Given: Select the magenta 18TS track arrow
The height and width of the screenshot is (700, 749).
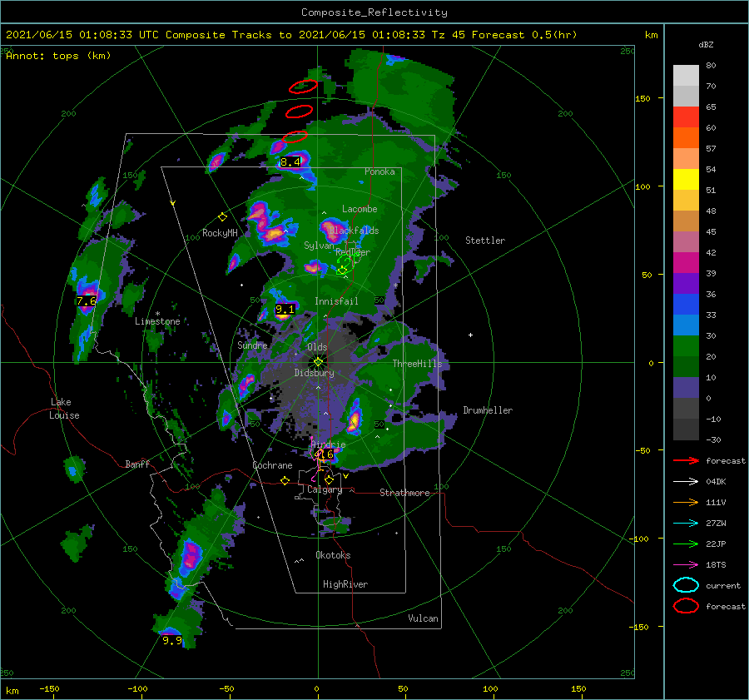Looking at the screenshot, I should tap(686, 565).
